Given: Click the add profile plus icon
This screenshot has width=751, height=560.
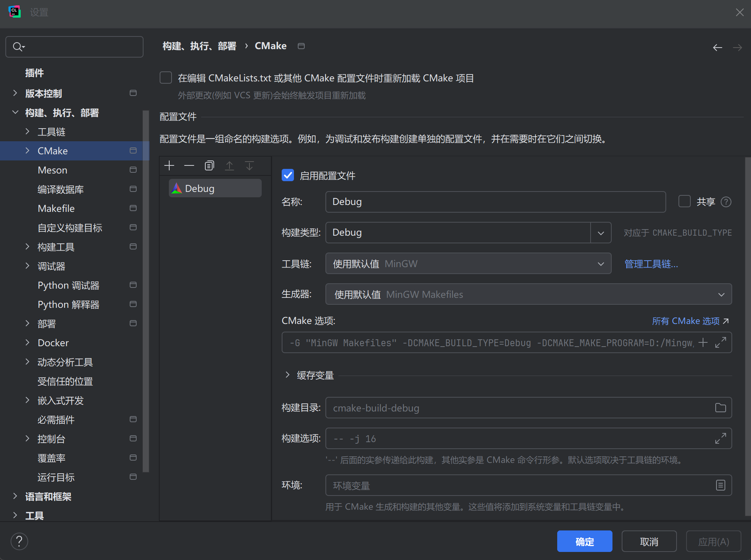Looking at the screenshot, I should [169, 166].
